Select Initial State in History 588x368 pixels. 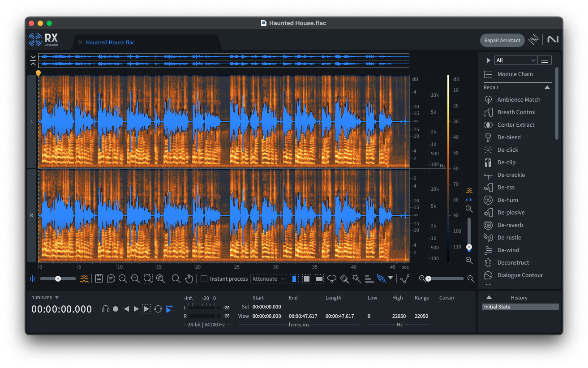point(520,307)
